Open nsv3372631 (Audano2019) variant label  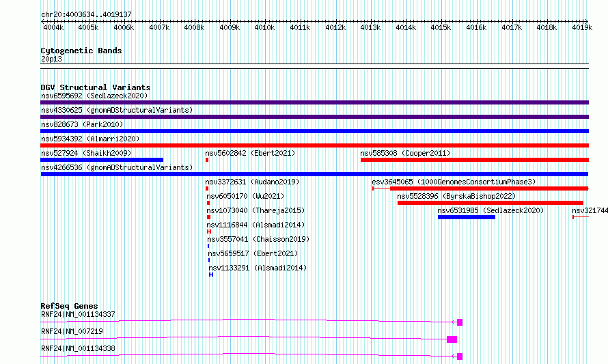tap(252, 182)
